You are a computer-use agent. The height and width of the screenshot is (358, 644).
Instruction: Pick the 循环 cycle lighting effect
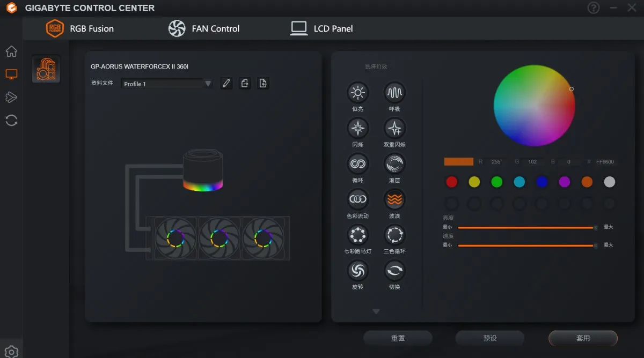click(x=357, y=163)
